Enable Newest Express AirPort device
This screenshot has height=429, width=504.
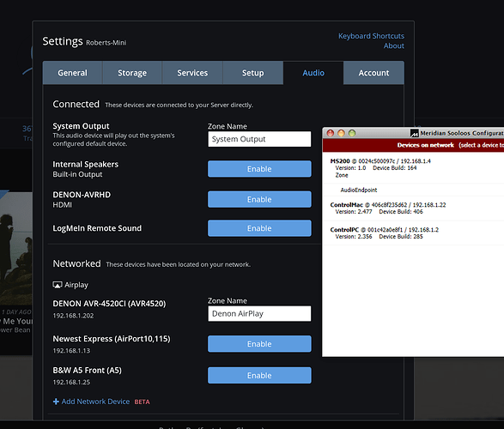(x=259, y=344)
